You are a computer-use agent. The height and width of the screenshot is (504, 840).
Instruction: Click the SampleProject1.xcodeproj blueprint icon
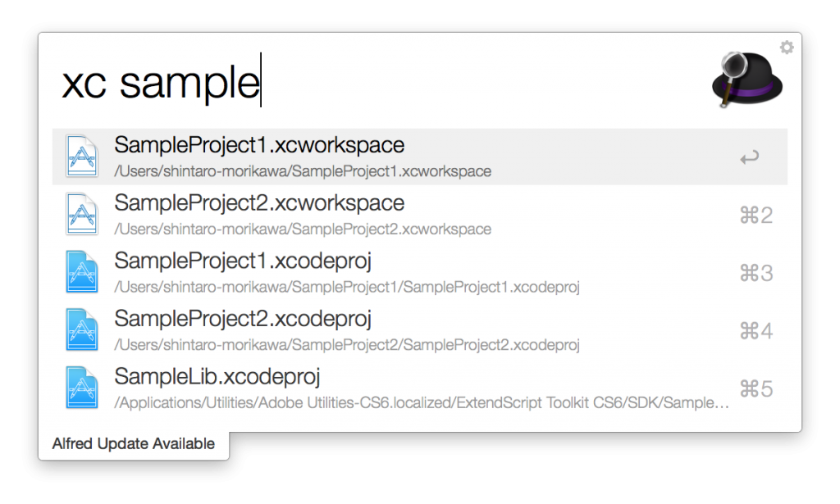[82, 271]
